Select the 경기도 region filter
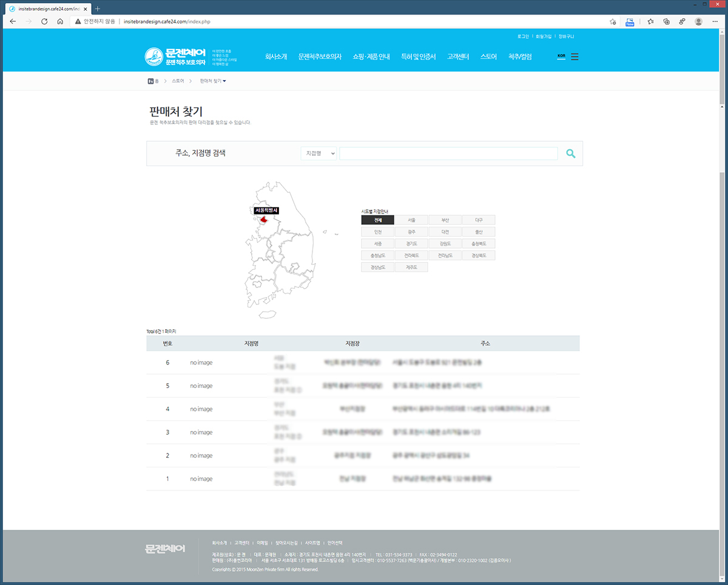 (411, 244)
